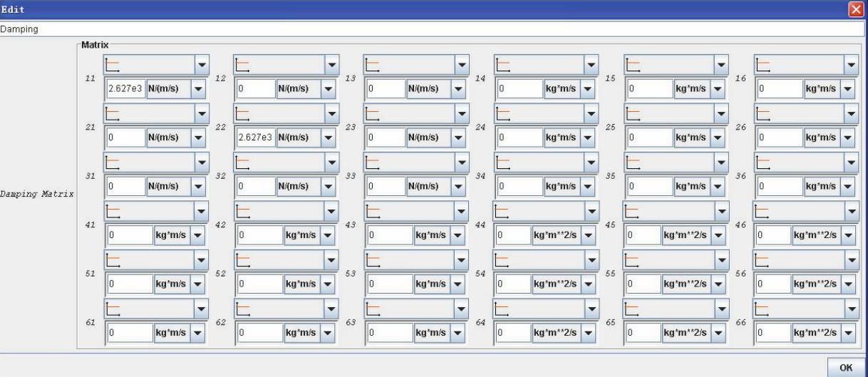Click the graph icon above cell 66
The image size is (868, 377).
coord(763,309)
